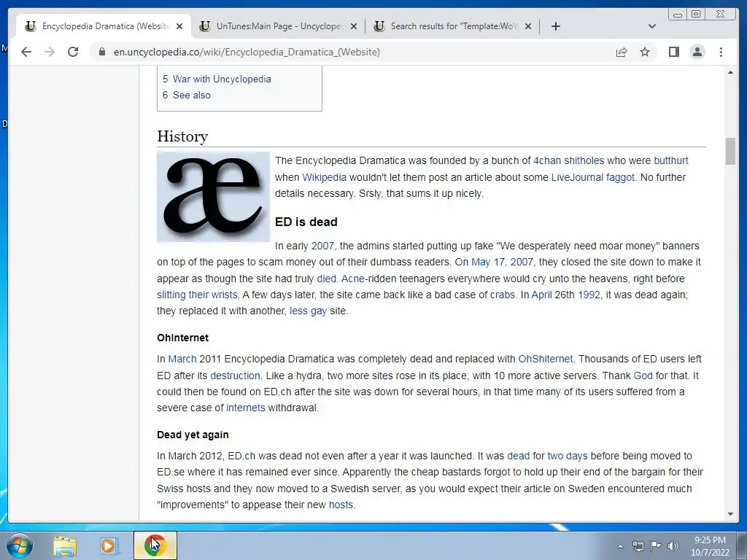Close the UnTunes Main Page tab
Viewport: 747px width, 560px height.
(x=354, y=26)
